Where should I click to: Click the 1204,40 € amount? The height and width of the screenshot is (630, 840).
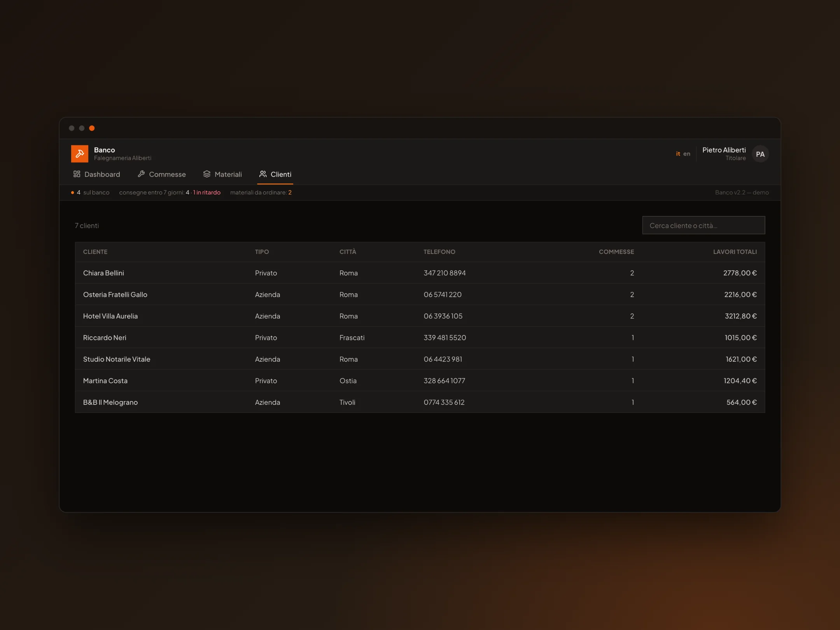tap(740, 381)
